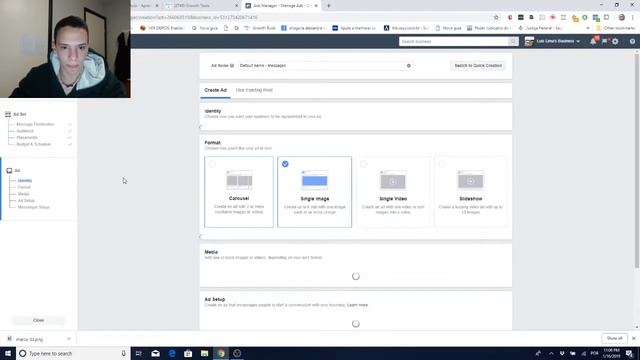
Task: Open the help question mark icon
Action: pyautogui.click(x=632, y=41)
